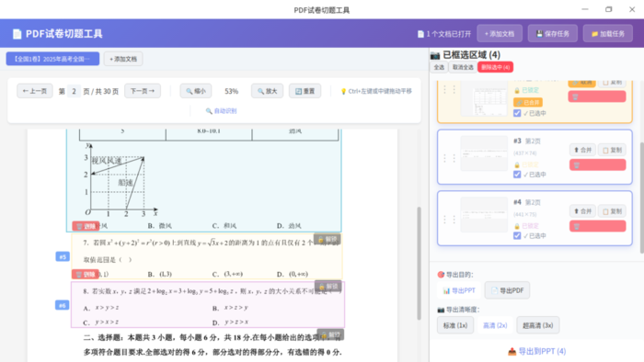Viewport: 644px width, 362px height.
Task: Choose 导出PPT as export target
Action: [459, 290]
